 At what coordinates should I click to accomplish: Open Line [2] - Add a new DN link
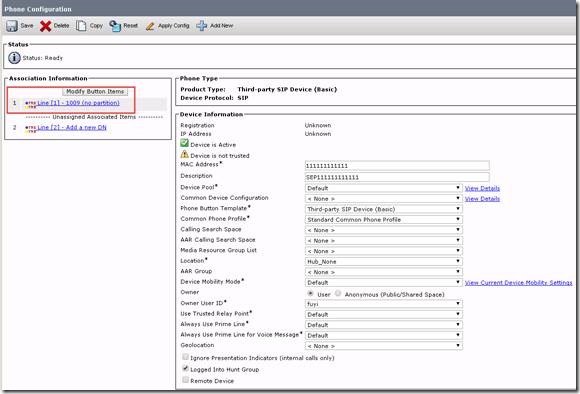click(x=72, y=127)
